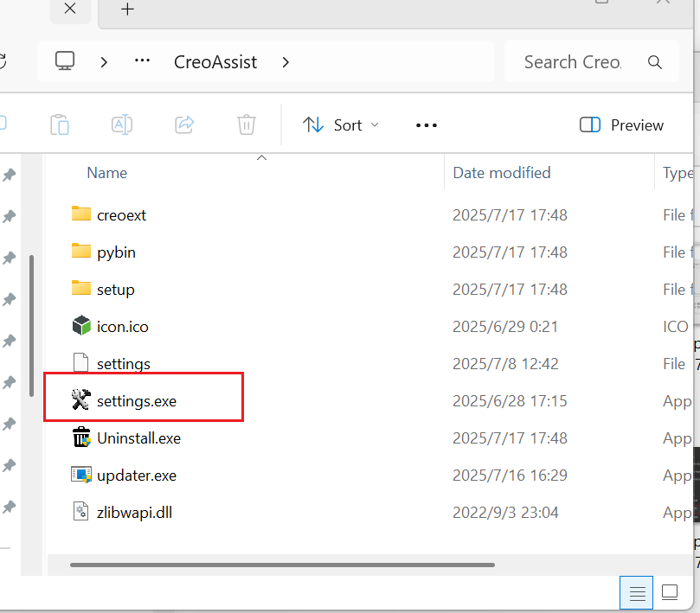Switch to large icons view layout
Viewport: 700px width, 613px height.
pos(670,593)
